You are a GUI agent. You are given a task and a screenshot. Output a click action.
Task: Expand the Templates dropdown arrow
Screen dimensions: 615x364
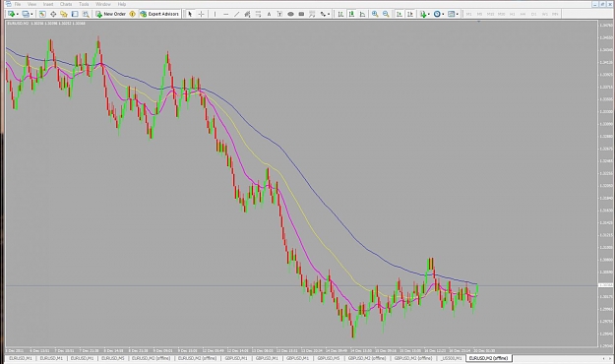pos(458,14)
